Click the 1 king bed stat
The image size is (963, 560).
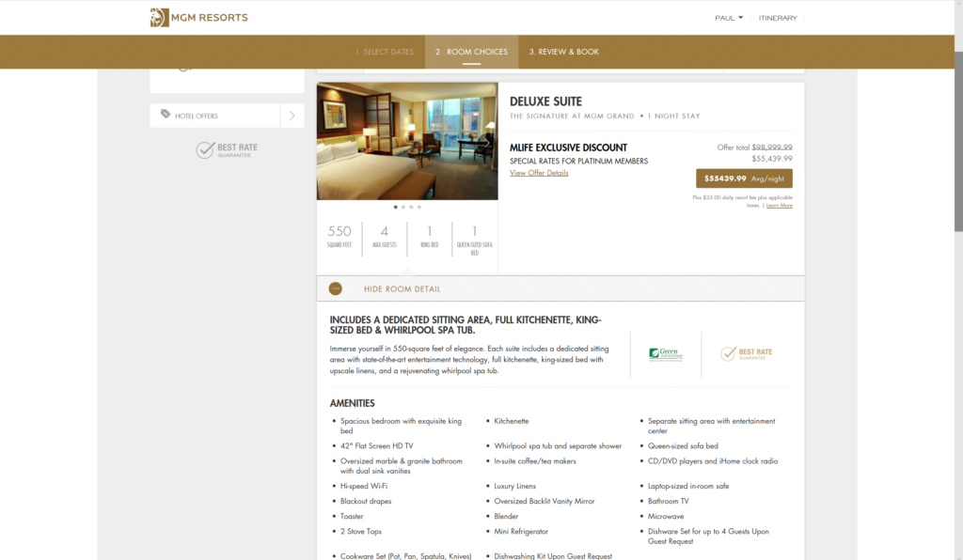coord(429,238)
